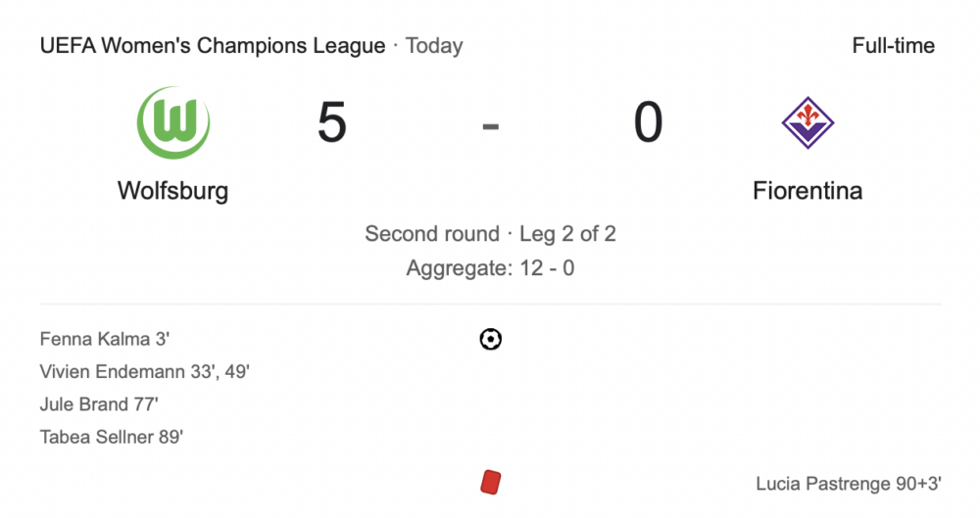Image resolution: width=980 pixels, height=518 pixels.
Task: Open the Wolfsburg team name link
Action: (x=172, y=190)
